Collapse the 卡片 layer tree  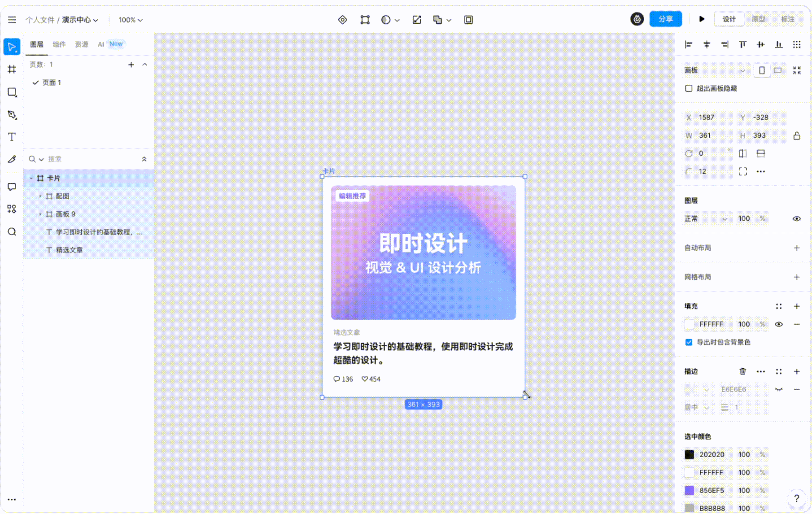click(x=31, y=179)
